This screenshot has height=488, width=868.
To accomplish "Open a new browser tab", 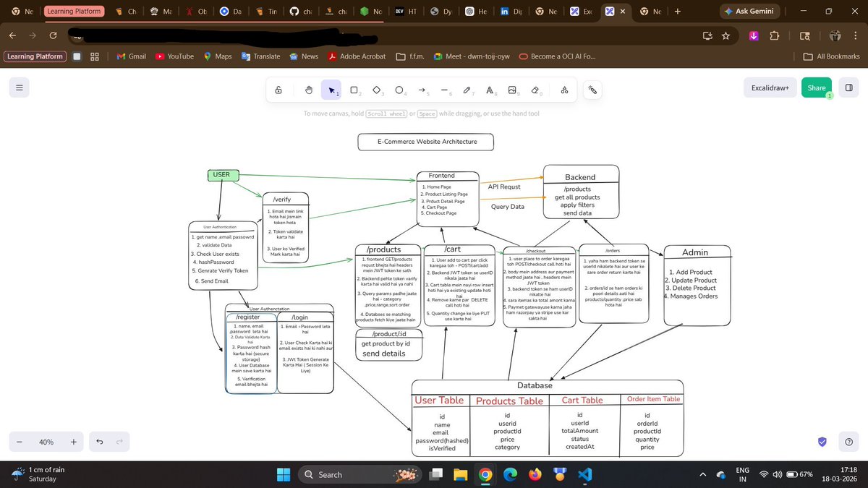I will pyautogui.click(x=678, y=12).
